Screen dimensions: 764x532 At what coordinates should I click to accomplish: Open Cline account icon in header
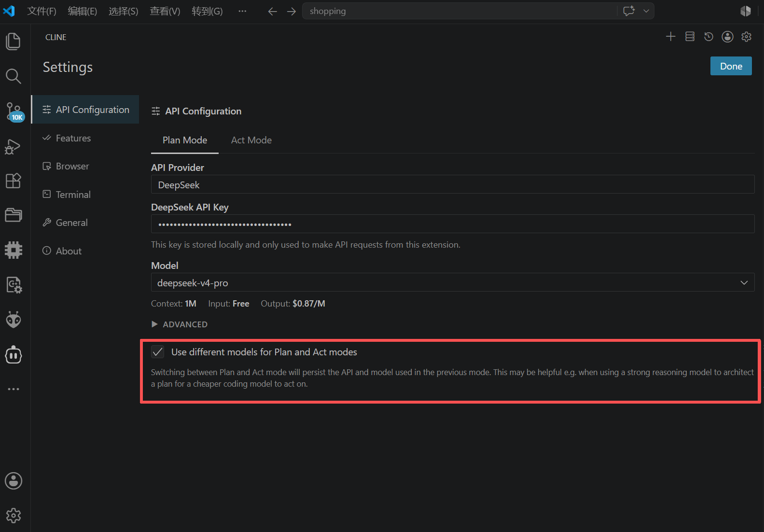pyautogui.click(x=727, y=37)
